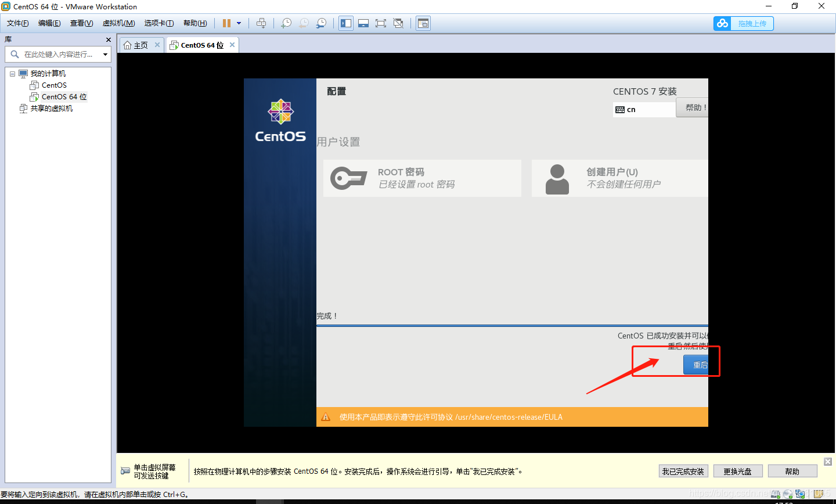Click the 我已完成安装 button
The image size is (836, 504).
point(683,471)
